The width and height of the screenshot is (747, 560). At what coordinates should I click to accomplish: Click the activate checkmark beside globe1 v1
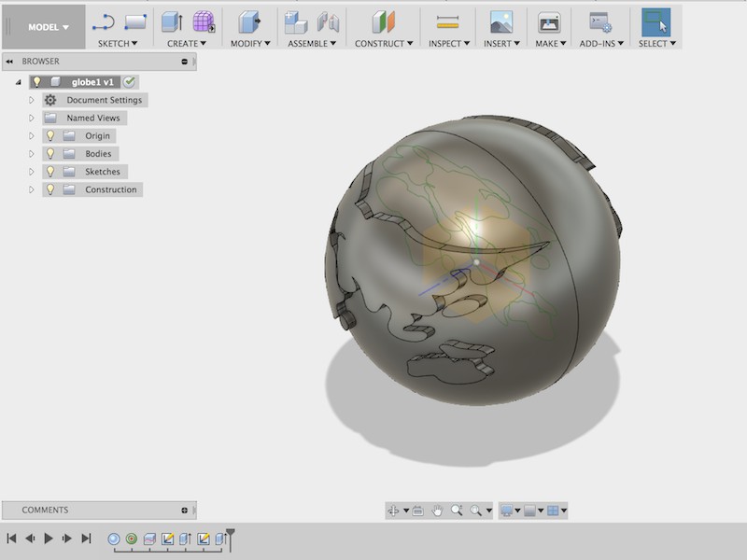(129, 82)
